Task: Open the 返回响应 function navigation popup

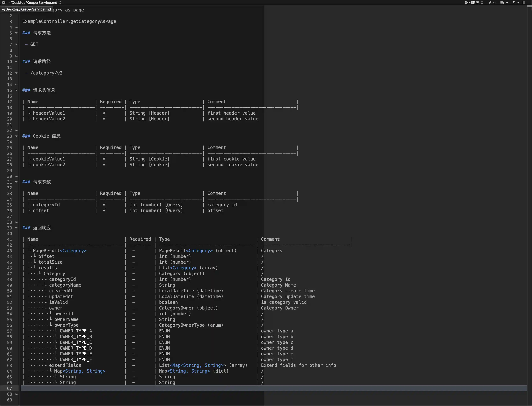Action: tap(474, 2)
